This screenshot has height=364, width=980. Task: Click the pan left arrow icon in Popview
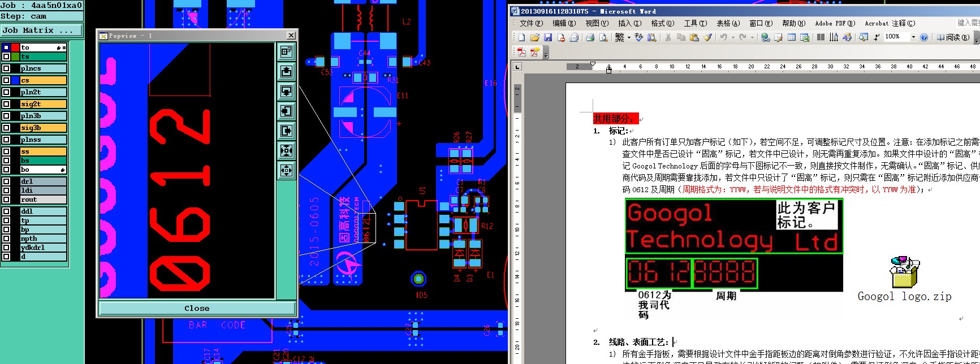[x=287, y=111]
